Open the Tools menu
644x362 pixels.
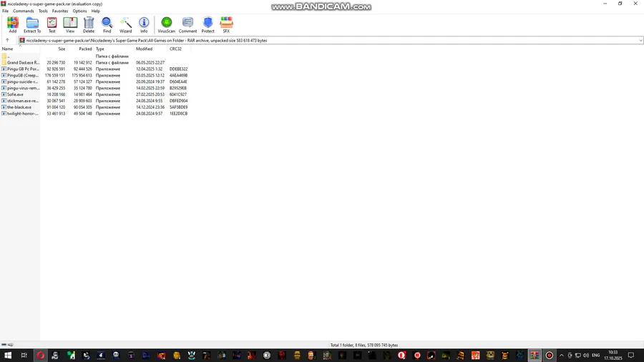[43, 11]
